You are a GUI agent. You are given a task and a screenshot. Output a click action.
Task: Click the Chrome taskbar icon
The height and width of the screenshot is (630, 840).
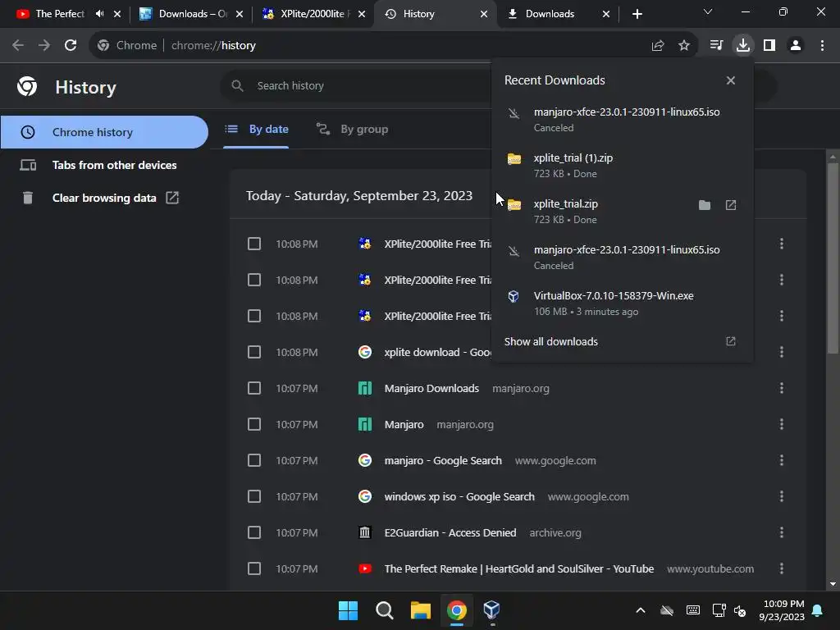click(x=456, y=610)
